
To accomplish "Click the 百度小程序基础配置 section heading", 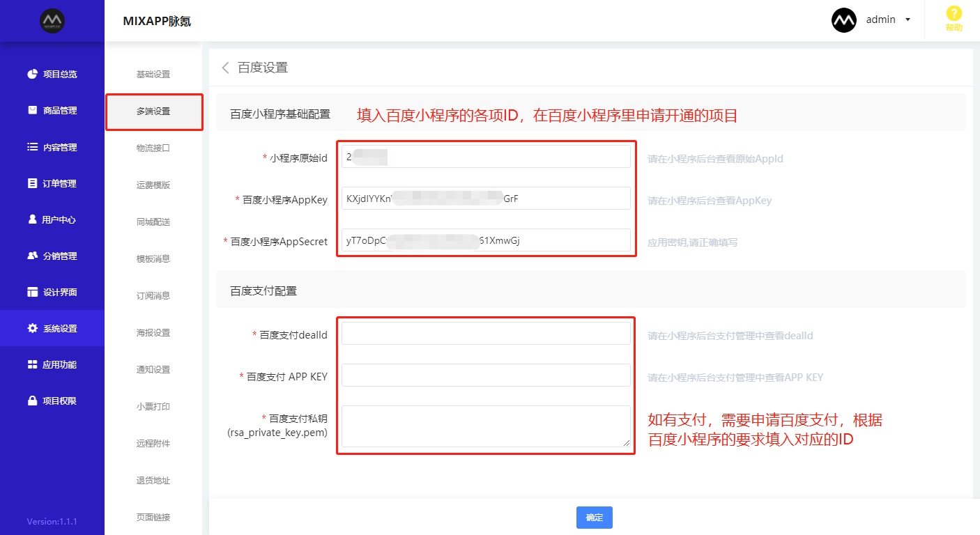I will pyautogui.click(x=280, y=114).
